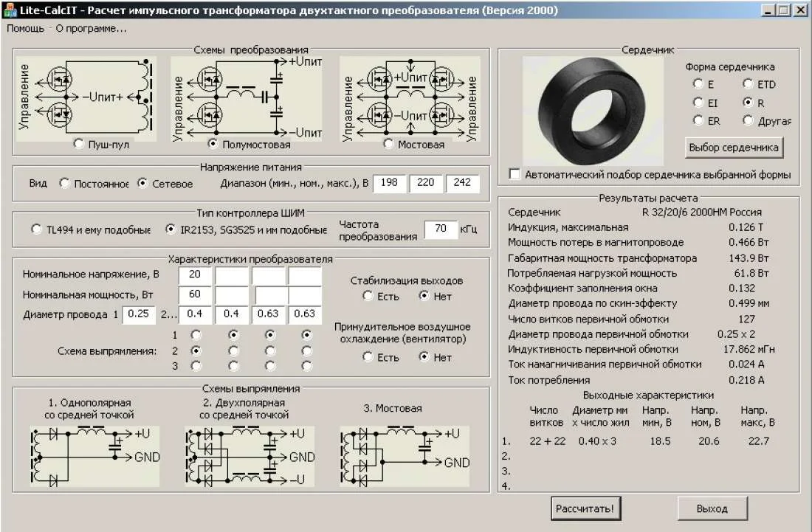Click the unipolar center-tap rectifier diagram
This screenshot has width=812, height=532.
[x=95, y=456]
